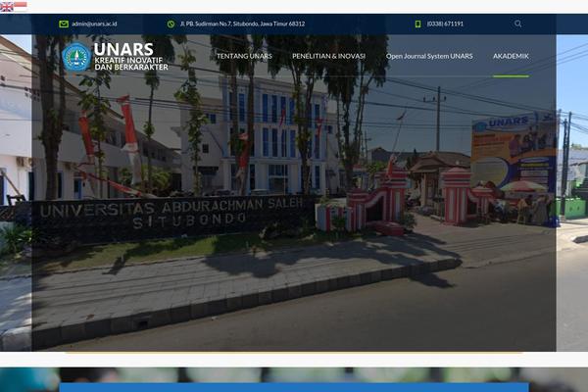Click the admin@unars.ac.id email link
This screenshot has width=588, height=392.
click(94, 24)
